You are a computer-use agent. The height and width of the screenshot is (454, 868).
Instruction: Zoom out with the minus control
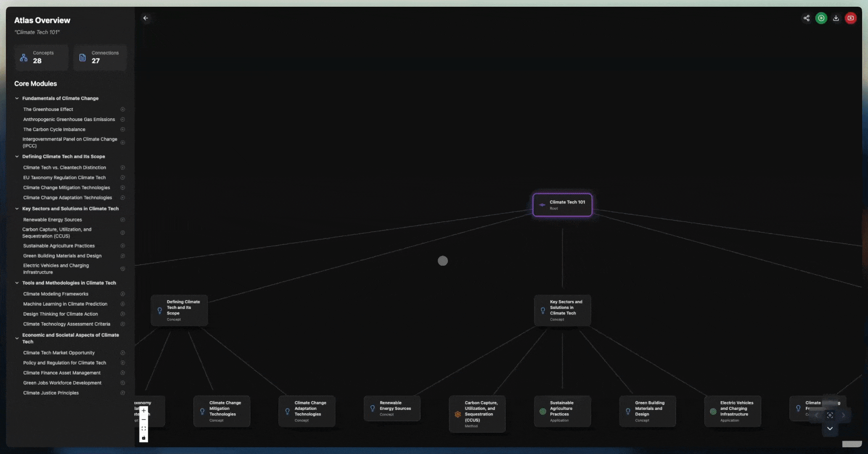click(144, 420)
